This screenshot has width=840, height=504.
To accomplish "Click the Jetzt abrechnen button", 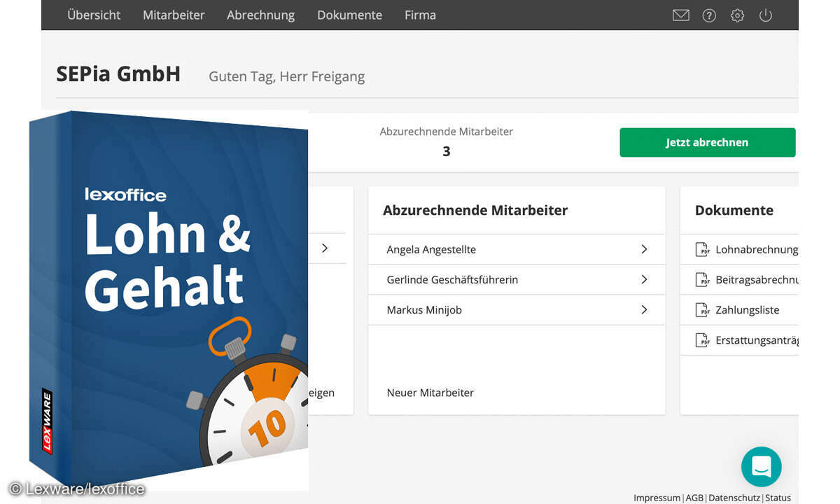I will [708, 142].
